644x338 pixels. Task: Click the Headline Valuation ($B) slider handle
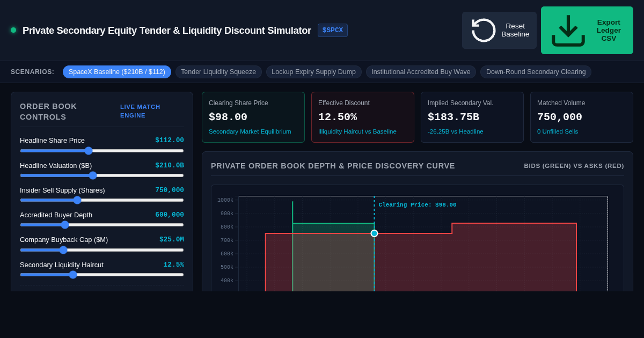(93, 175)
